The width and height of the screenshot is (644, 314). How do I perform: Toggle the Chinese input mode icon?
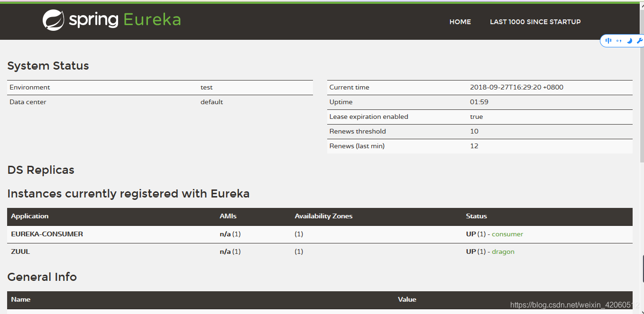click(608, 41)
